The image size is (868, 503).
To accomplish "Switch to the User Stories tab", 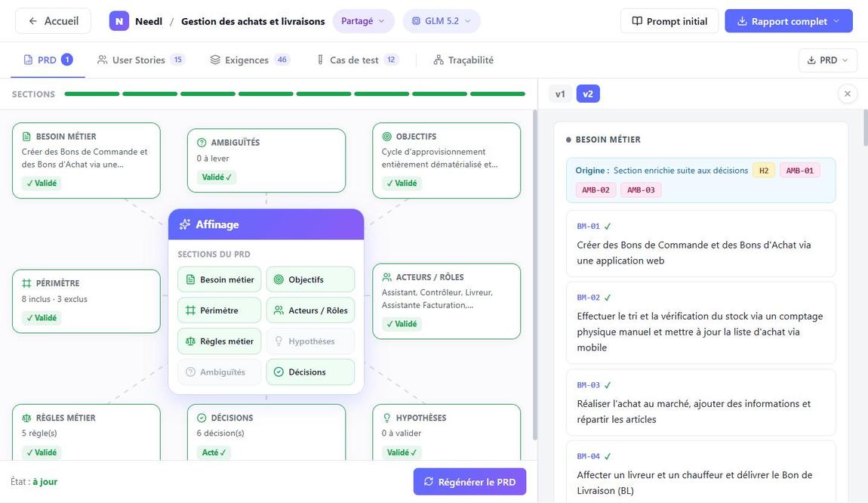I will (x=140, y=60).
